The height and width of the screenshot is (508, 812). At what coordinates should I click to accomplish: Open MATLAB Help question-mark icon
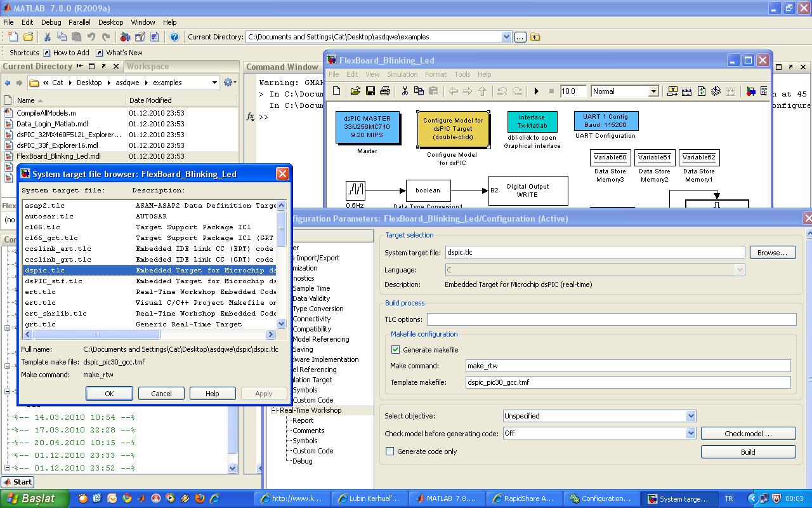tap(174, 37)
